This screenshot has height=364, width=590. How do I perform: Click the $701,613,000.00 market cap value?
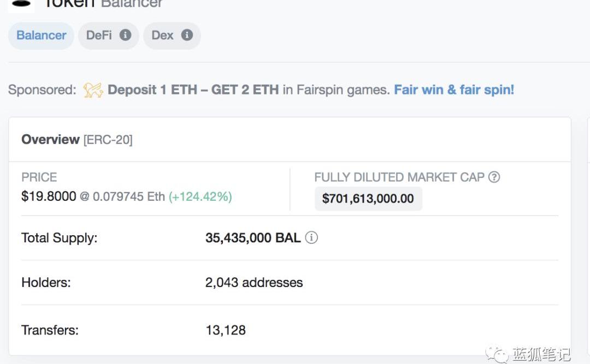[x=368, y=199]
